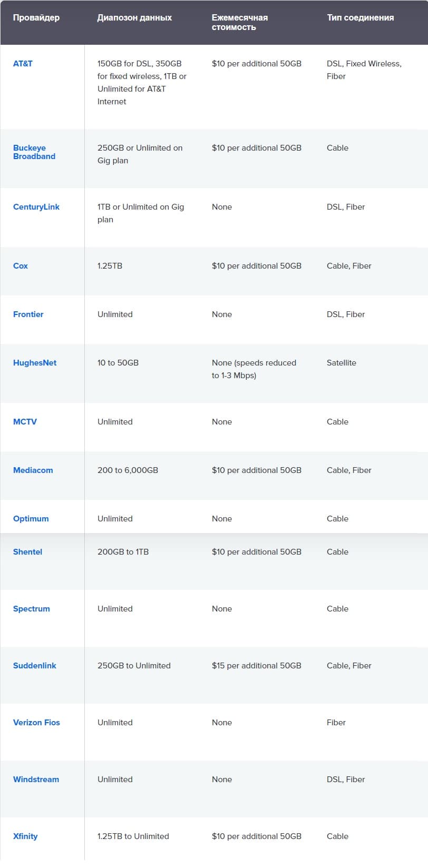Click the 1.25TB data cell for Cox
This screenshot has height=868, width=428.
point(110,265)
